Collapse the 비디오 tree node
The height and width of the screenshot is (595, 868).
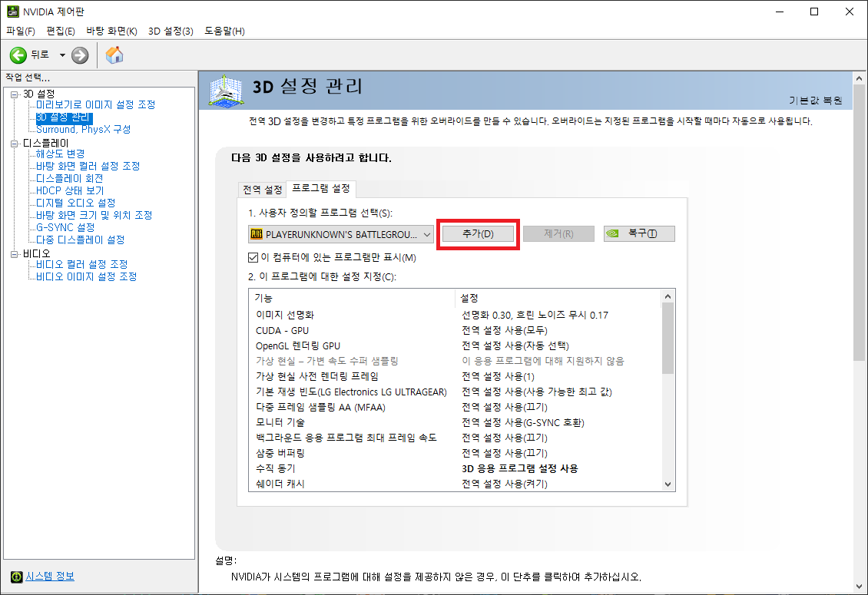(x=15, y=254)
